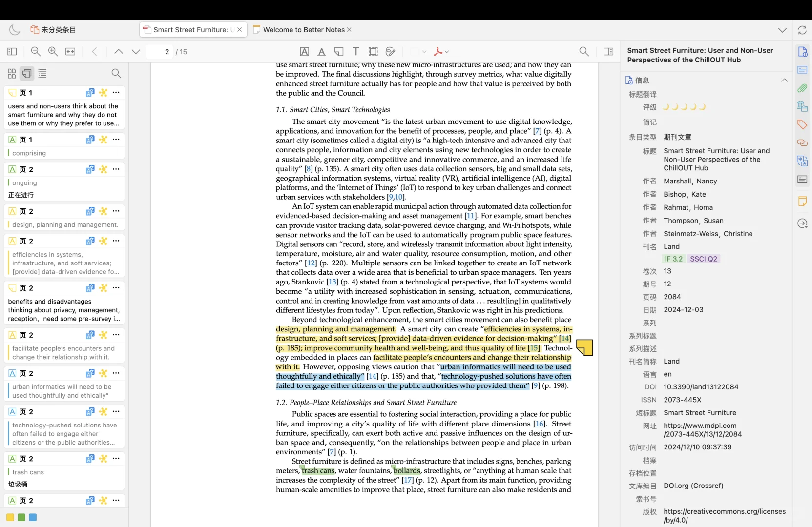Image resolution: width=812 pixels, height=527 pixels.
Task: Open more menu for 'trash cans' annotation
Action: 116,459
